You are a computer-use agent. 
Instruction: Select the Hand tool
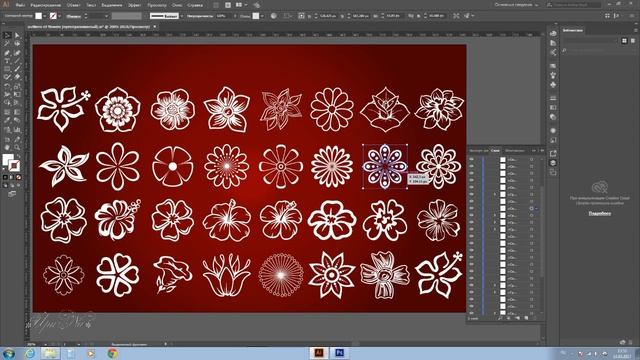[7, 147]
